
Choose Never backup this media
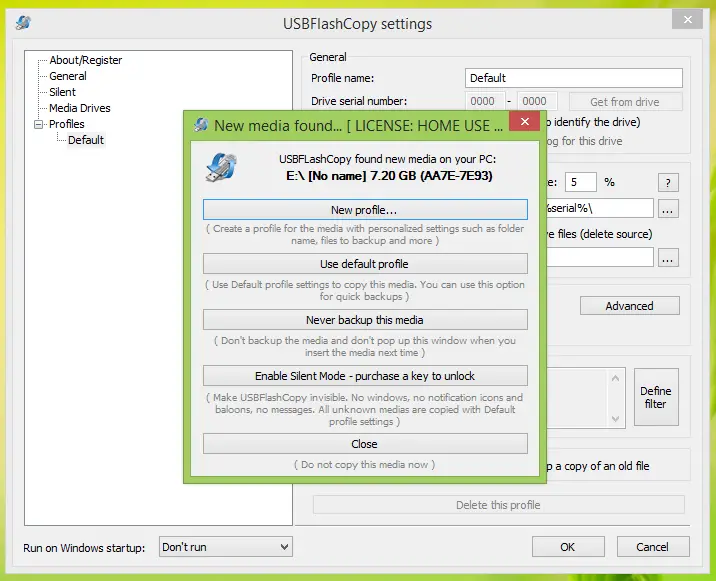point(365,320)
